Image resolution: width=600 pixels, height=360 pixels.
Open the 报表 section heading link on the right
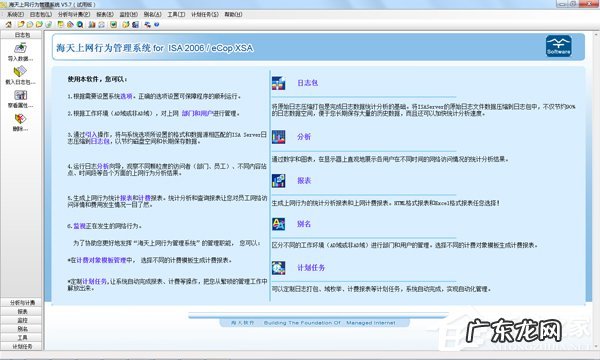[x=304, y=181]
